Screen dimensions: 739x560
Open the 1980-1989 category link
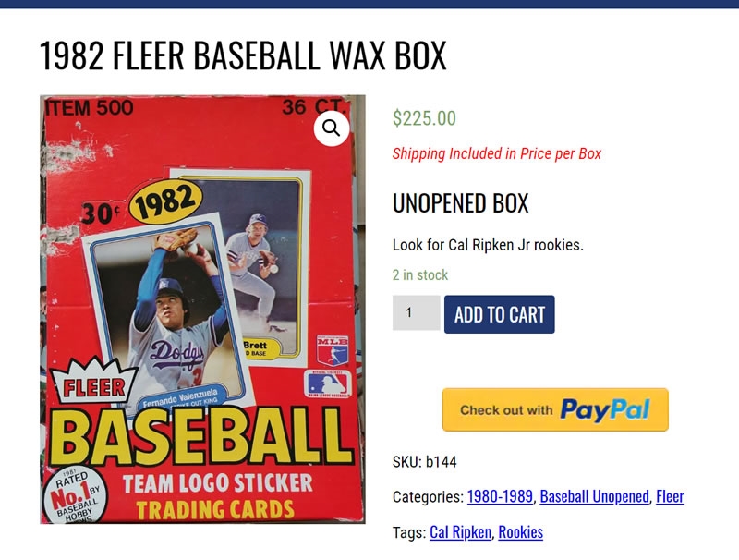(500, 496)
